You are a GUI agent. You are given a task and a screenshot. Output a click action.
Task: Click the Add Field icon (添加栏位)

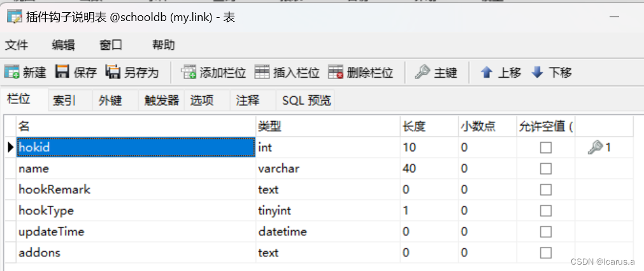(189, 73)
